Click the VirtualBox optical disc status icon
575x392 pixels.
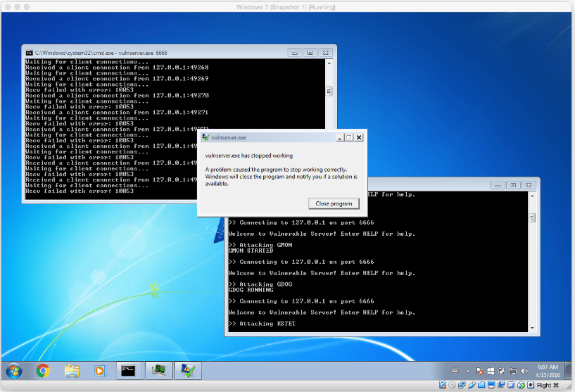(452, 385)
